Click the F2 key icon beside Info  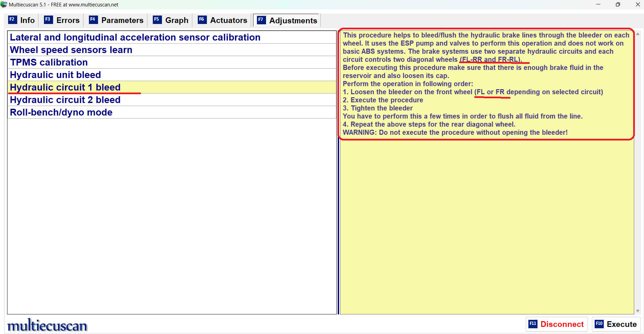[x=12, y=20]
